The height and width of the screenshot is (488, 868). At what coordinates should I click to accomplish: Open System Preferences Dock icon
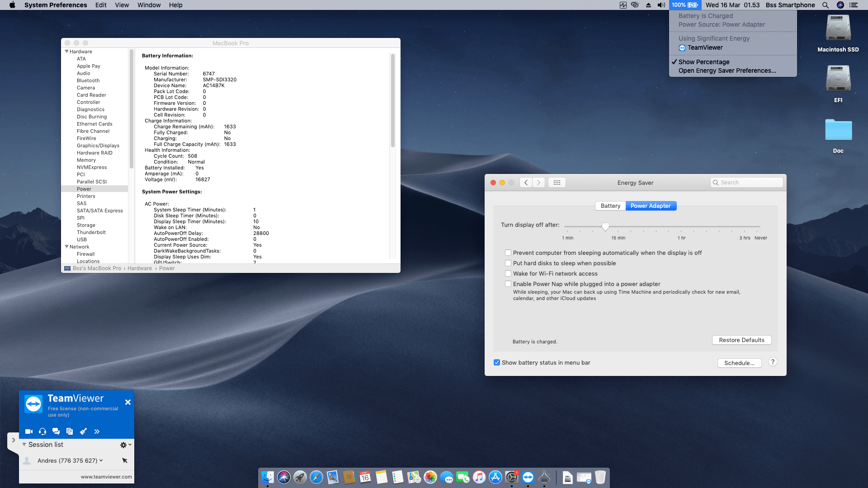coord(512,477)
